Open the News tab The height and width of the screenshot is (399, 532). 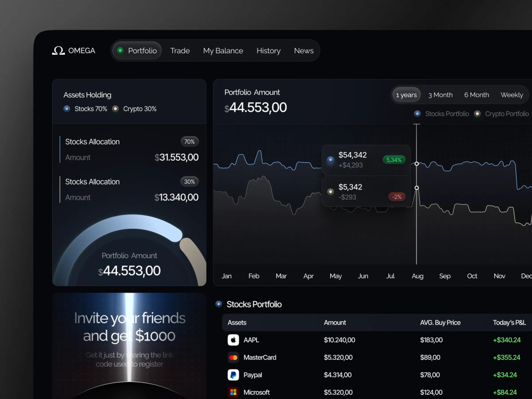[x=304, y=51]
